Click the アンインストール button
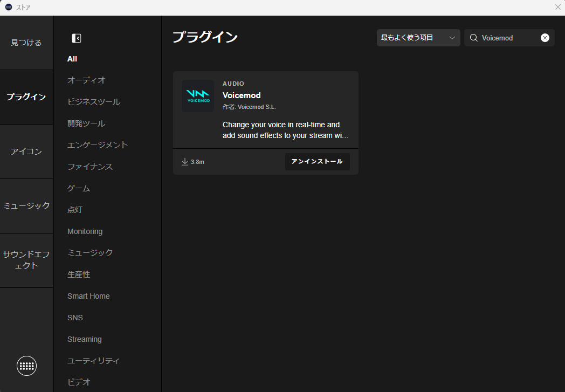This screenshot has width=565, height=392. (318, 162)
